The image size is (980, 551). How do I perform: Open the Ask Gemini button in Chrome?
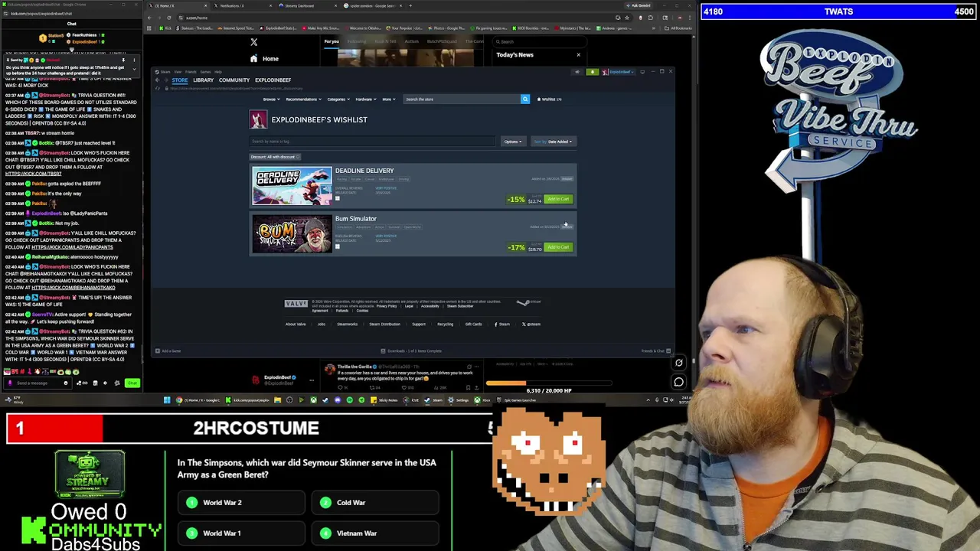click(x=637, y=5)
